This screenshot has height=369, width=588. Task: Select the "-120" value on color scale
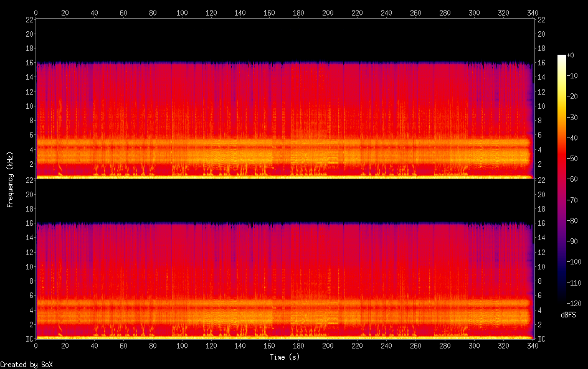574,304
